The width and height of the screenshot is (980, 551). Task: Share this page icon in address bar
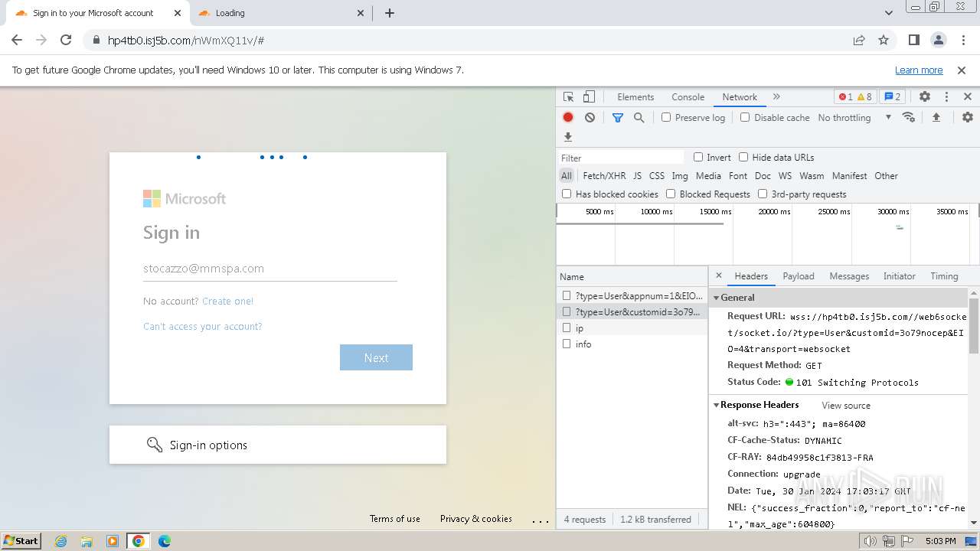point(859,40)
